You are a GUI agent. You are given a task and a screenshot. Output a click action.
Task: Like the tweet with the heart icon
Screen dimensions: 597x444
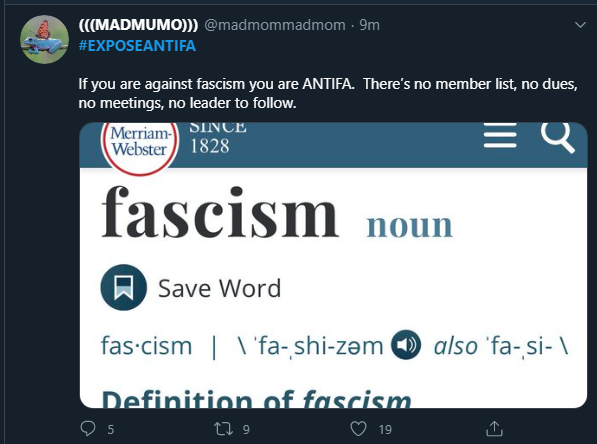[x=358, y=429]
